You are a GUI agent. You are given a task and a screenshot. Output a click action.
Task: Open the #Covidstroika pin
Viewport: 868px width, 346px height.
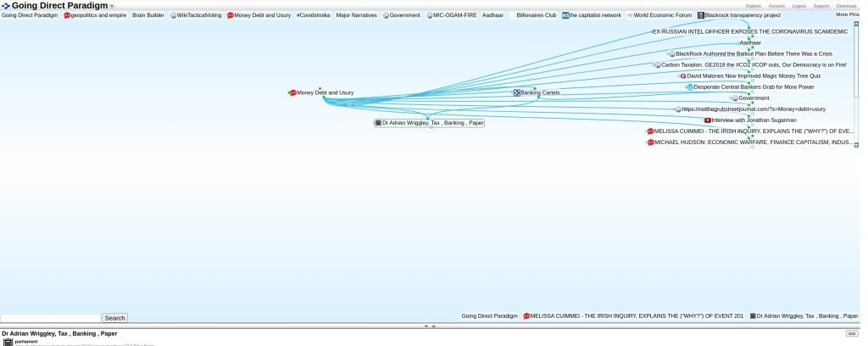coord(313,15)
